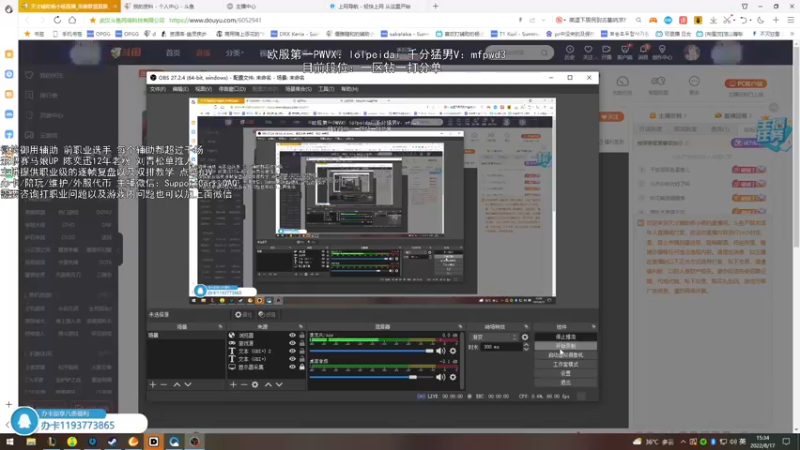The image size is (800, 450).
Task: Open File Explorer from the taskbar
Action: (31, 442)
